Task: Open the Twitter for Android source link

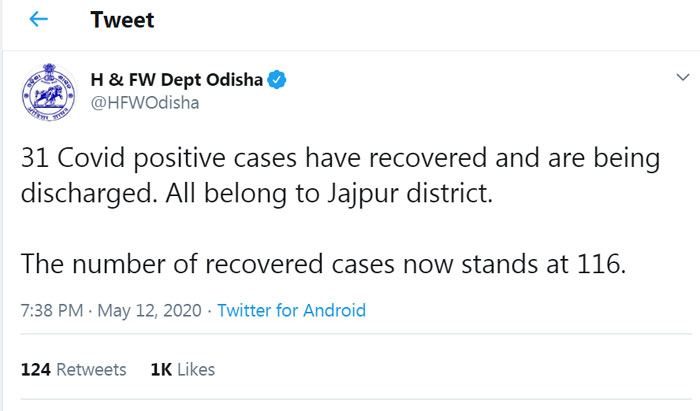Action: [292, 311]
